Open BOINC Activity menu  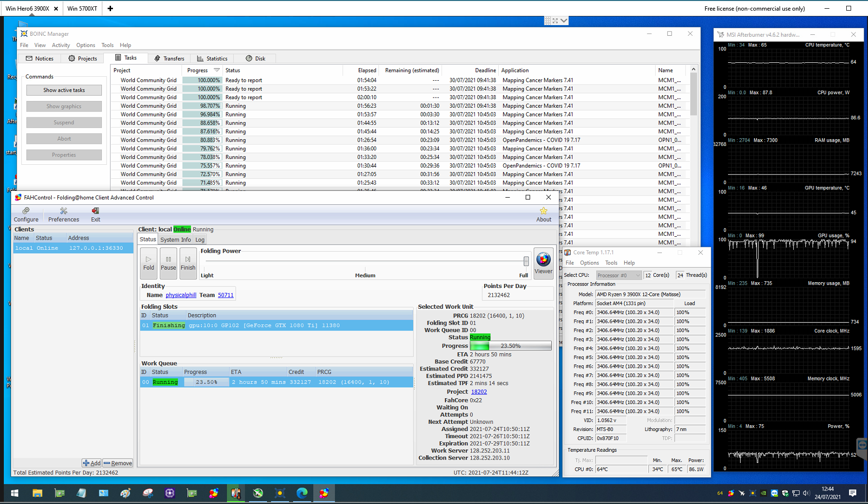(x=61, y=45)
